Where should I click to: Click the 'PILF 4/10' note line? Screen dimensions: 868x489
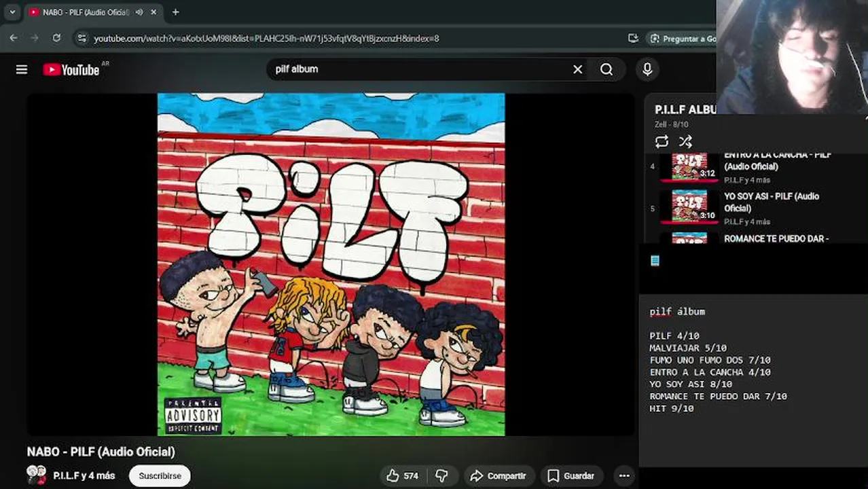click(674, 336)
